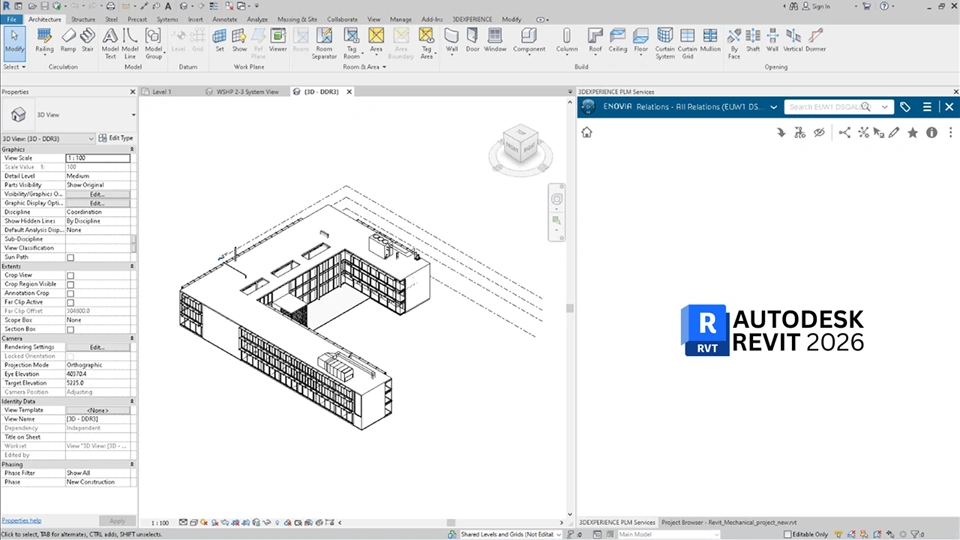This screenshot has height=540, width=960.
Task: Pick the Column tool
Action: click(x=567, y=41)
